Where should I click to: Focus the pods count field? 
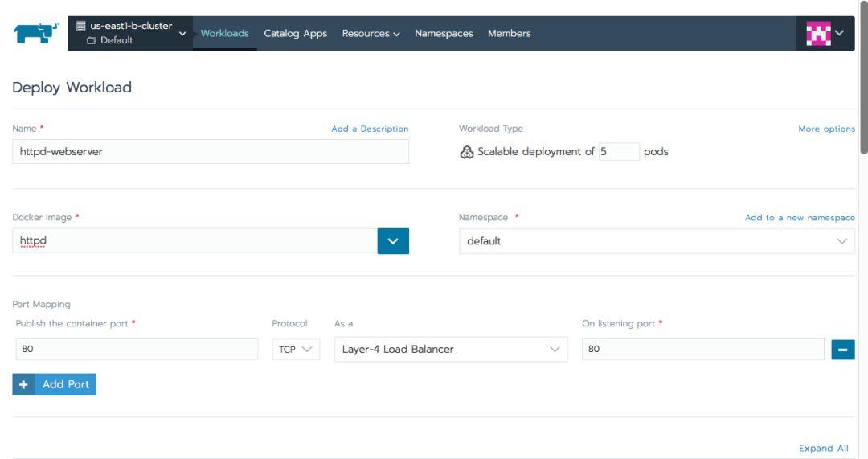tap(619, 152)
